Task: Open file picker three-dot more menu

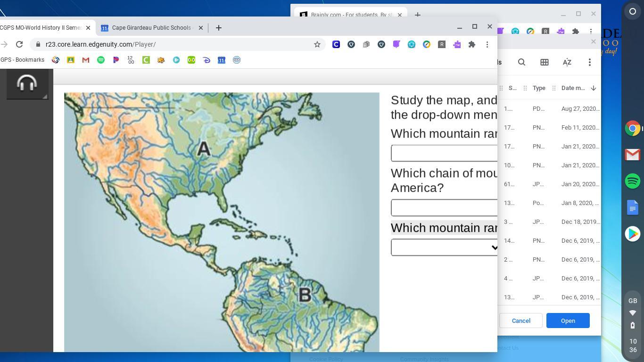Action: (589, 62)
